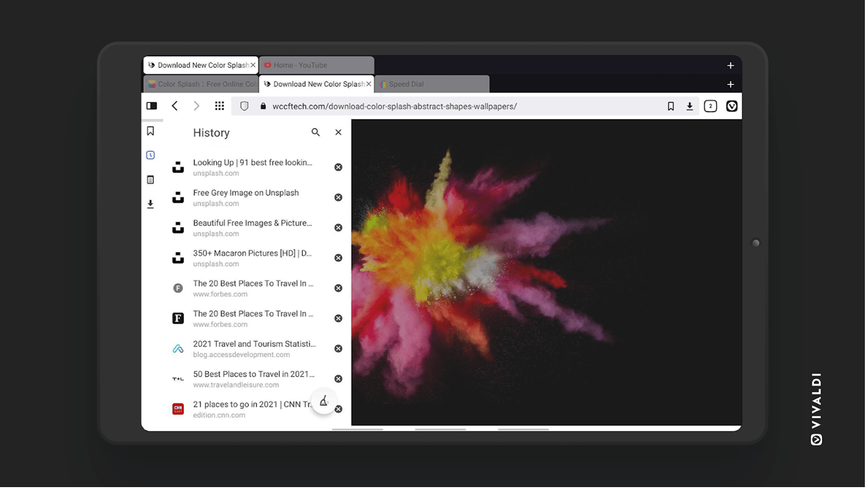868x489 pixels.
Task: Remove 'Free Grey Image on Unsplash' history entry
Action: [338, 198]
